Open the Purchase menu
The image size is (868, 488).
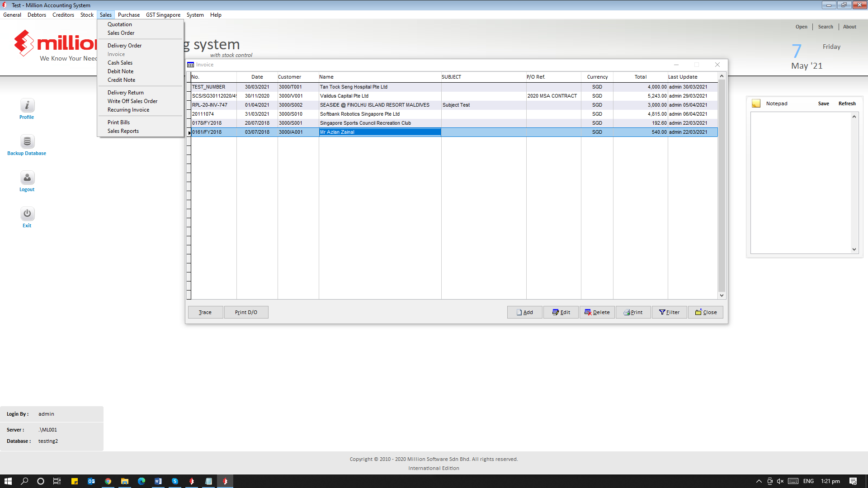pyautogui.click(x=129, y=15)
